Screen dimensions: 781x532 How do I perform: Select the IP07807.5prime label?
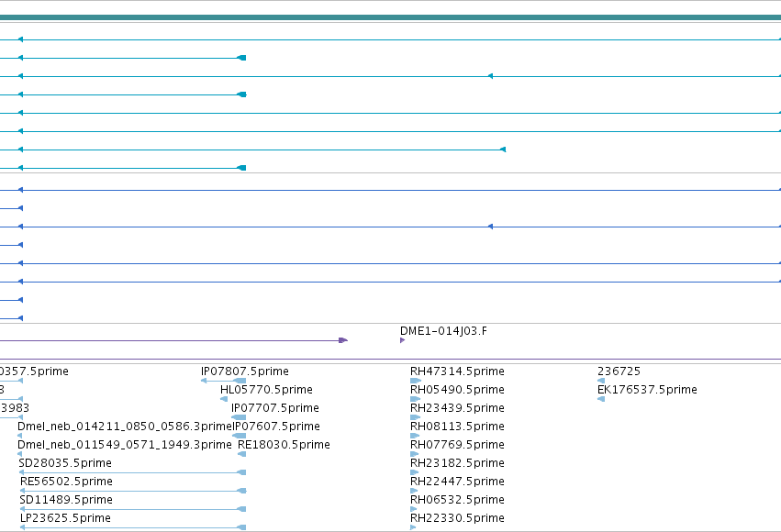(244, 371)
